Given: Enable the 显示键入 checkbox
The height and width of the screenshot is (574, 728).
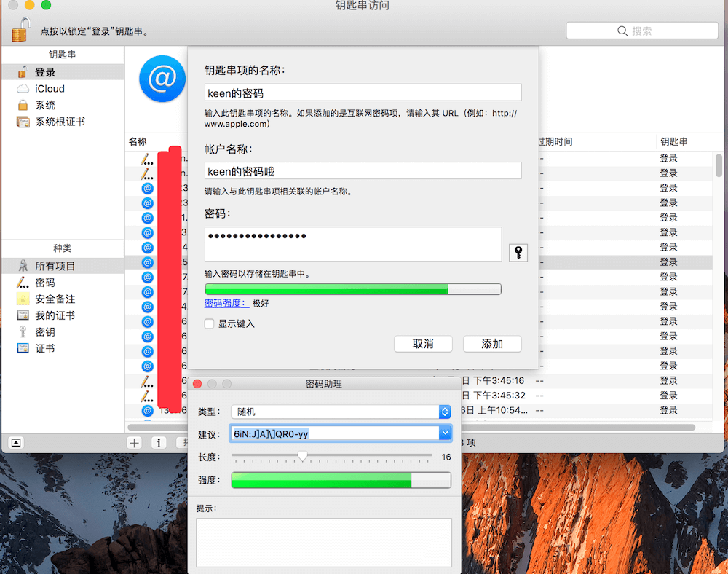Looking at the screenshot, I should coord(210,323).
